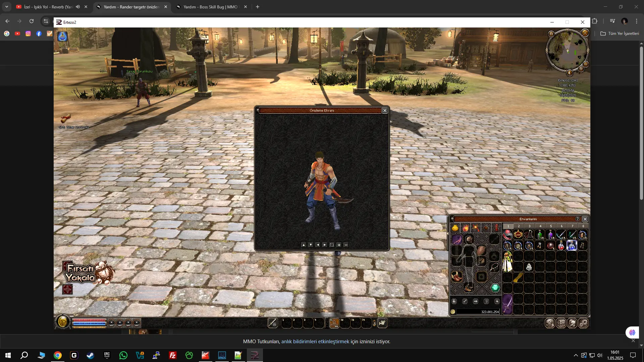Viewport: 644px width, 362px height.
Task: Toggle the camera mode button on taskbar
Action: pyautogui.click(x=382, y=323)
